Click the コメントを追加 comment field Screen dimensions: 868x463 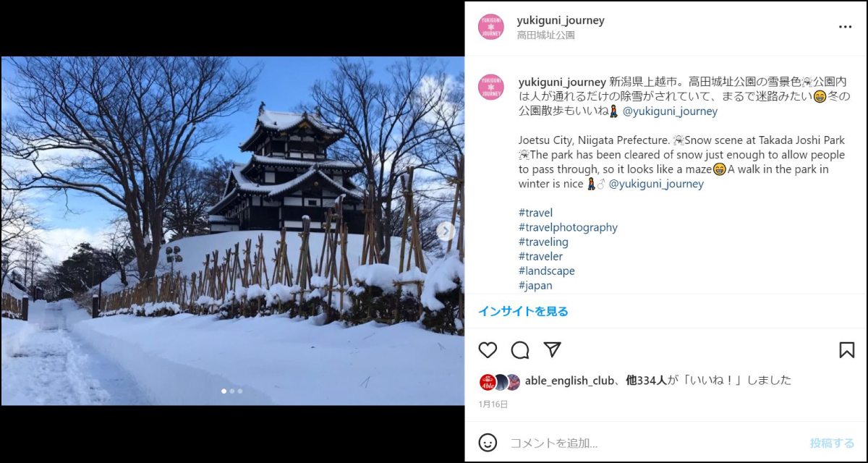pyautogui.click(x=655, y=443)
